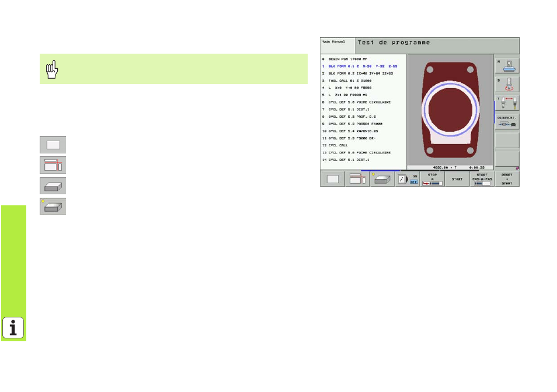
Task: Click the S spindle rotation icon
Action: [507, 84]
